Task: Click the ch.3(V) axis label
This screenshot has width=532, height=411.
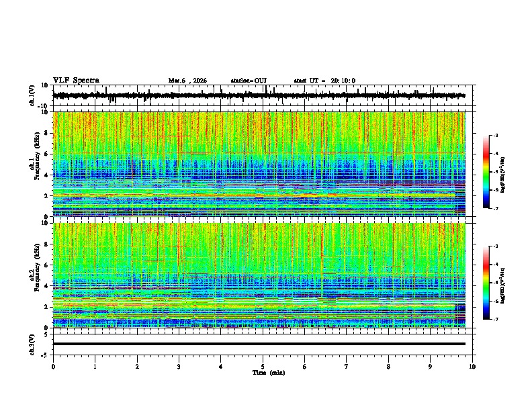Action: click(32, 345)
